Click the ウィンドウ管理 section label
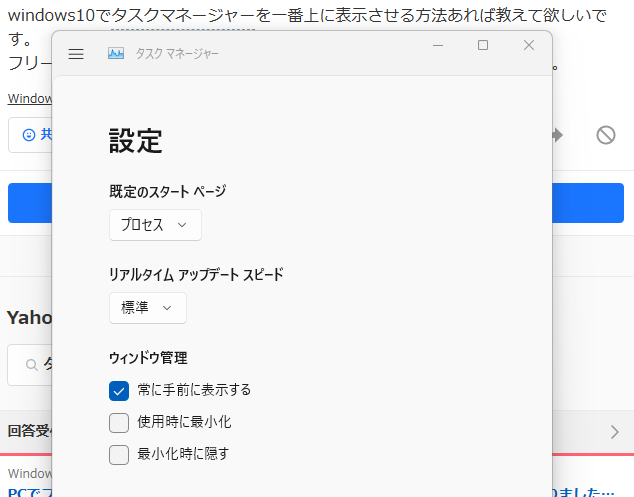The width and height of the screenshot is (634, 497). click(x=148, y=358)
